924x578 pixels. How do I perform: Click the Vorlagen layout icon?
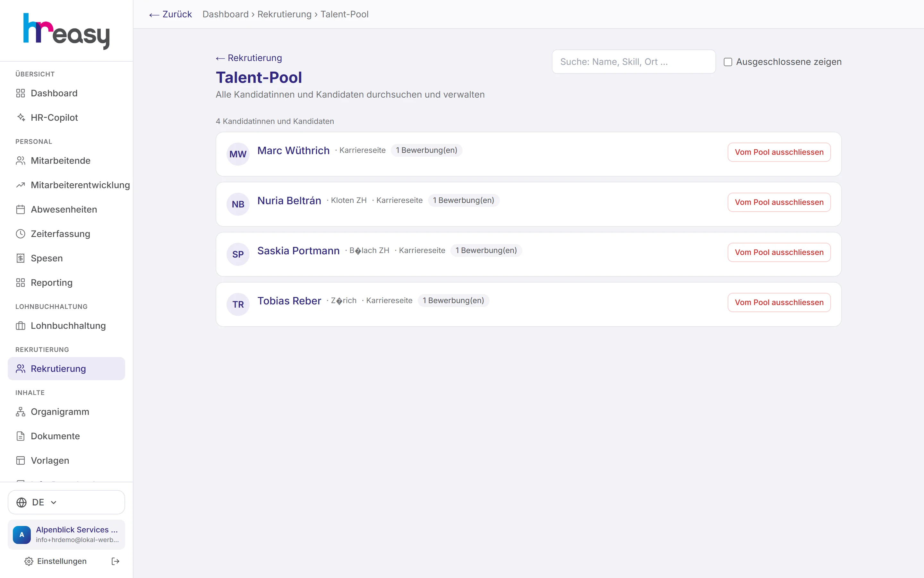click(x=21, y=461)
